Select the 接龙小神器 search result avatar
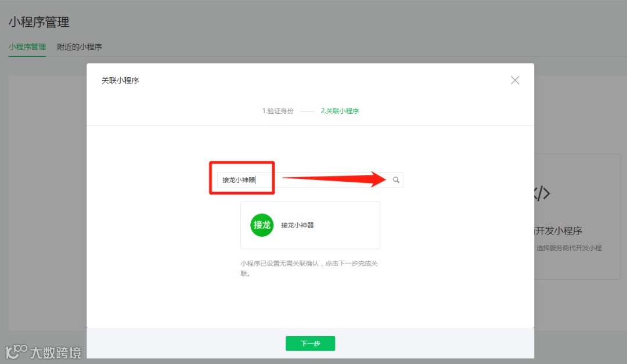 click(261, 225)
